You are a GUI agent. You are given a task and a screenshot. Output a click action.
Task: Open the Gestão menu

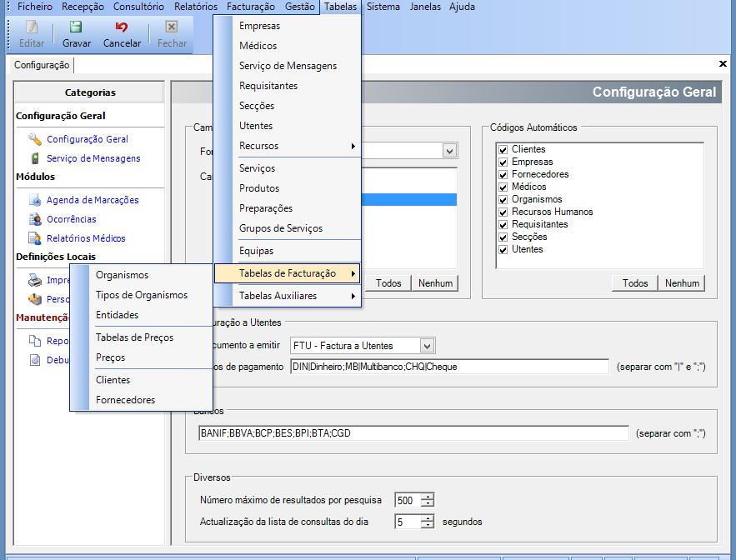[x=299, y=7]
